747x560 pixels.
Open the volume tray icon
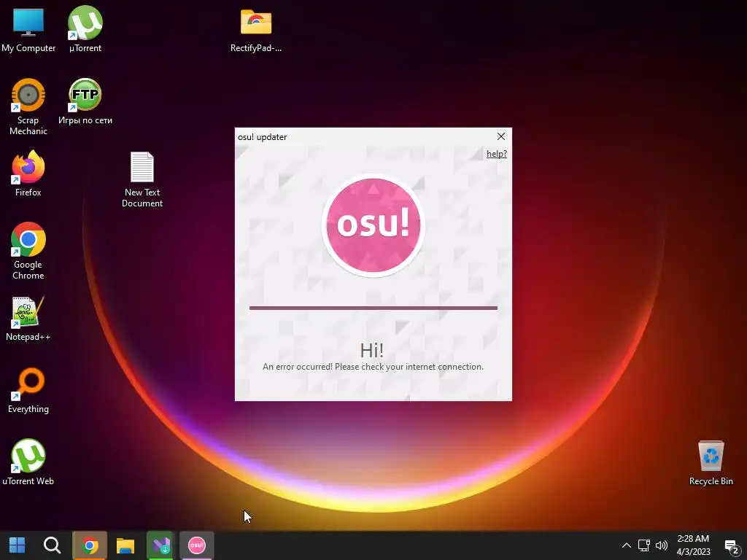point(661,545)
